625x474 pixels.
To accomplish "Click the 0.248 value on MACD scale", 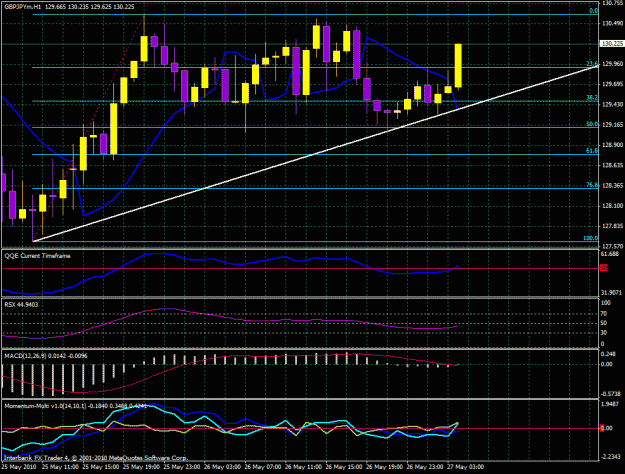I will [x=609, y=355].
